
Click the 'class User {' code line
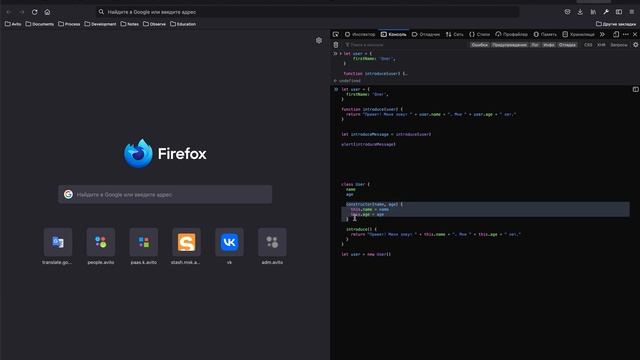coord(356,184)
